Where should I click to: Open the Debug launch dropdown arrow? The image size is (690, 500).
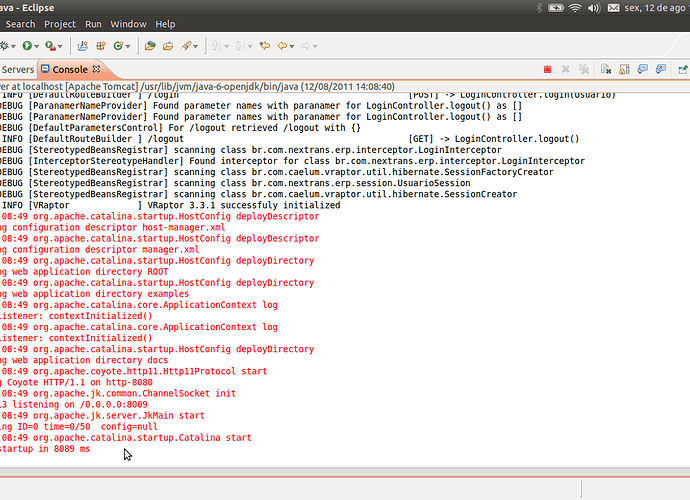(13, 46)
